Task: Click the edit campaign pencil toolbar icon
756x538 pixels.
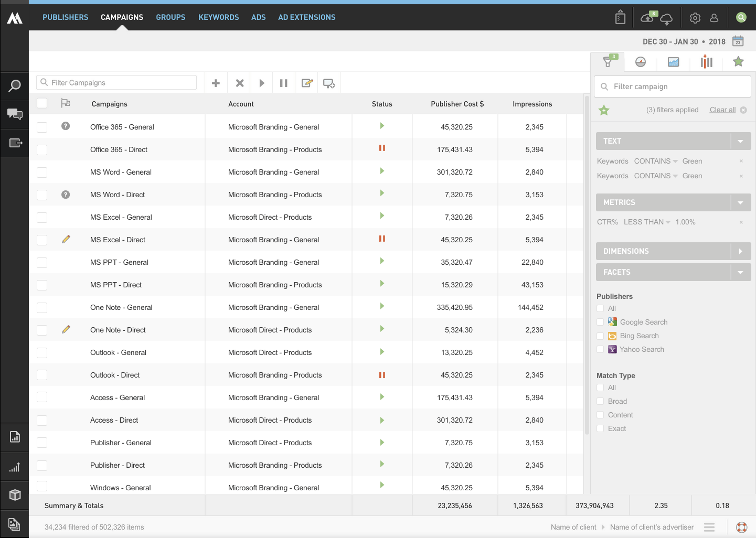Action: coord(307,83)
